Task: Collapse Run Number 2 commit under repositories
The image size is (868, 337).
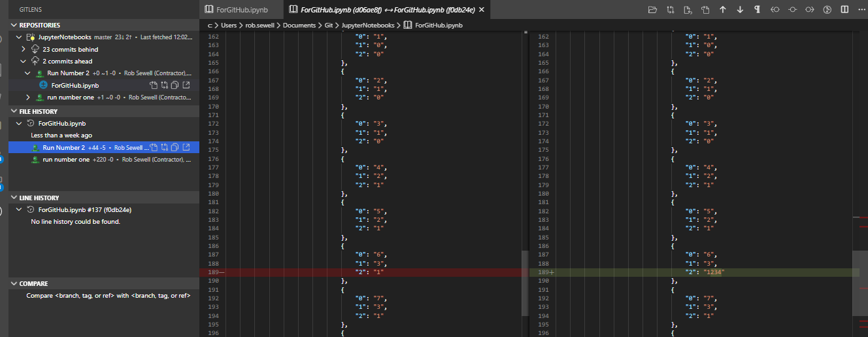Action: (27, 73)
